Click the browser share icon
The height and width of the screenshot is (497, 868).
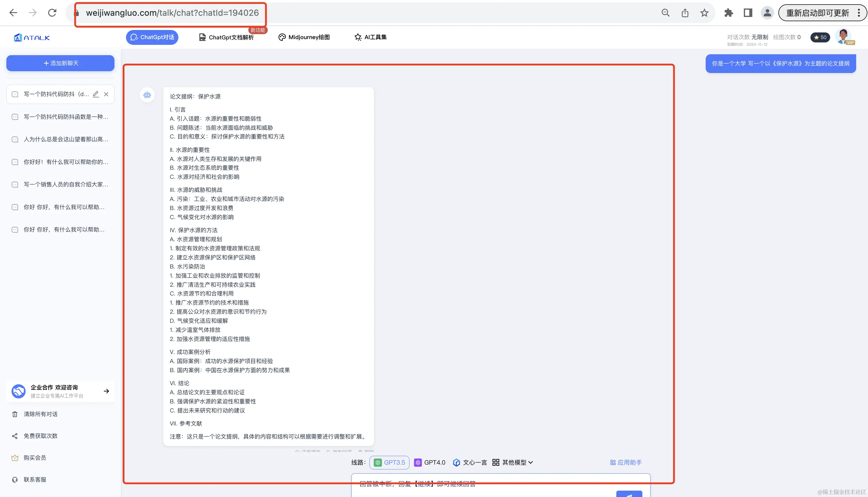tap(685, 13)
